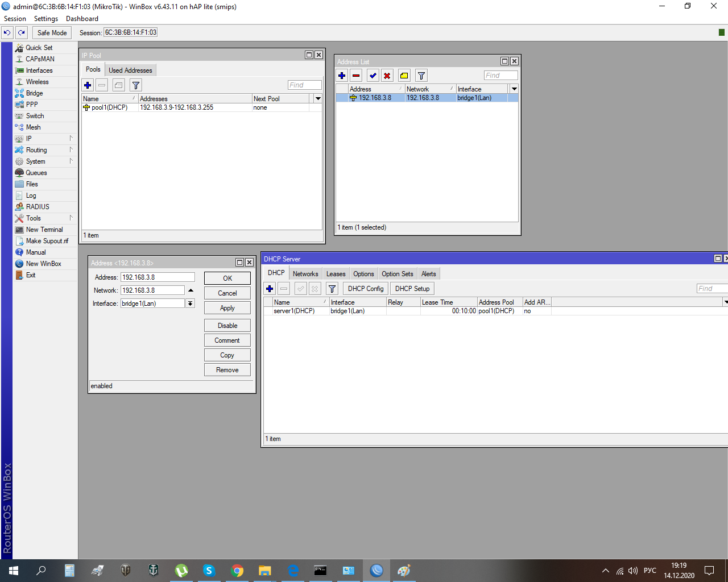Click DHCP Config button

366,289
